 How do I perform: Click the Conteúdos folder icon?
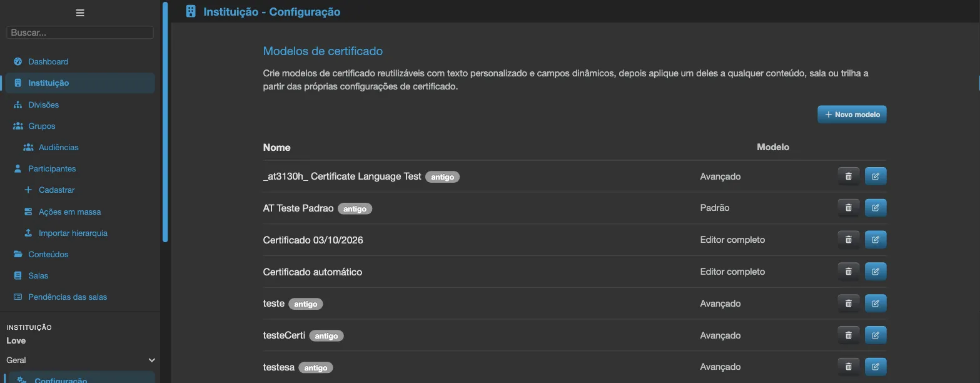[18, 254]
